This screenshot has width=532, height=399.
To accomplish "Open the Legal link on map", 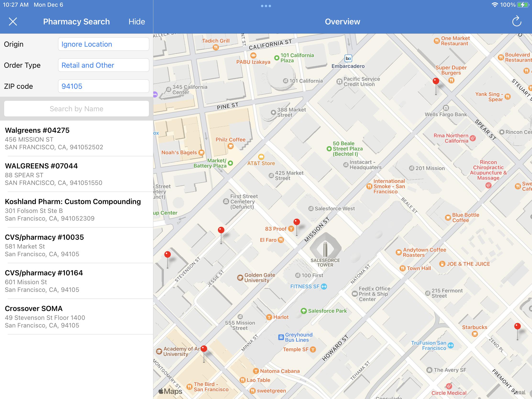I will (520, 392).
